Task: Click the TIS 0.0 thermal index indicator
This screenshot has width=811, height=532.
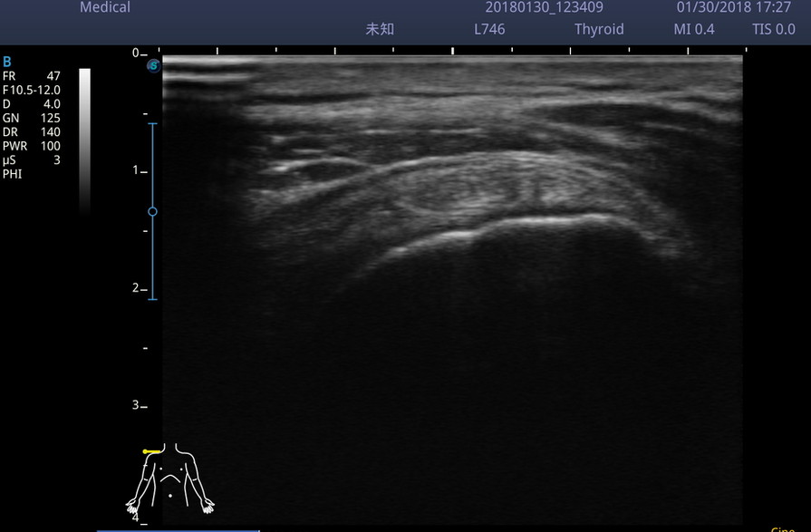Action: pyautogui.click(x=773, y=29)
